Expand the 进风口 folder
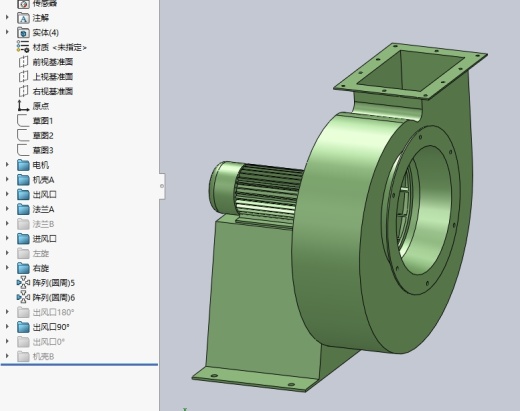 coord(7,238)
